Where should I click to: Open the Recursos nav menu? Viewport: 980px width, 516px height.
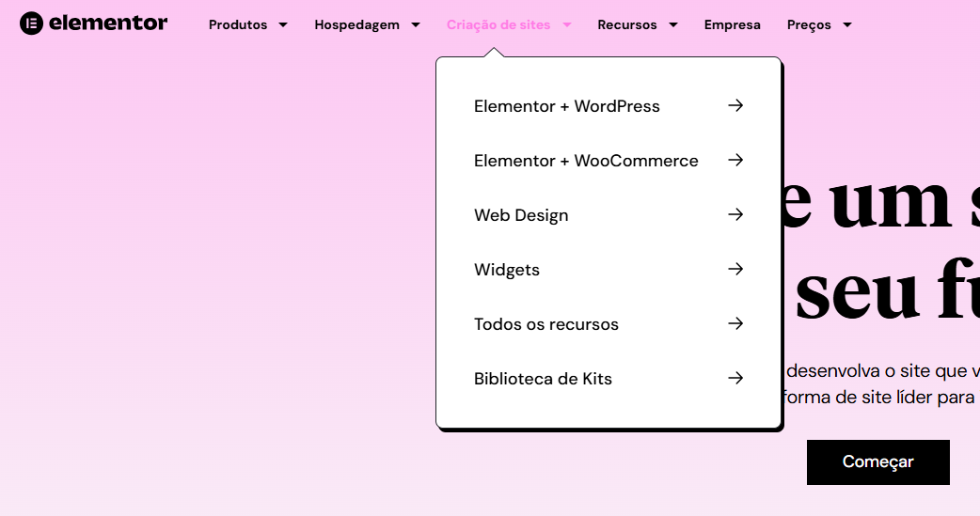tap(627, 25)
